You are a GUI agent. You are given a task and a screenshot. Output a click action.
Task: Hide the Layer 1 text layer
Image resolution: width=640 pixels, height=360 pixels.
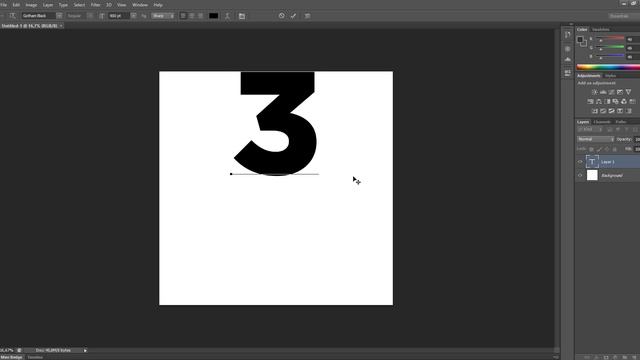[x=580, y=162]
